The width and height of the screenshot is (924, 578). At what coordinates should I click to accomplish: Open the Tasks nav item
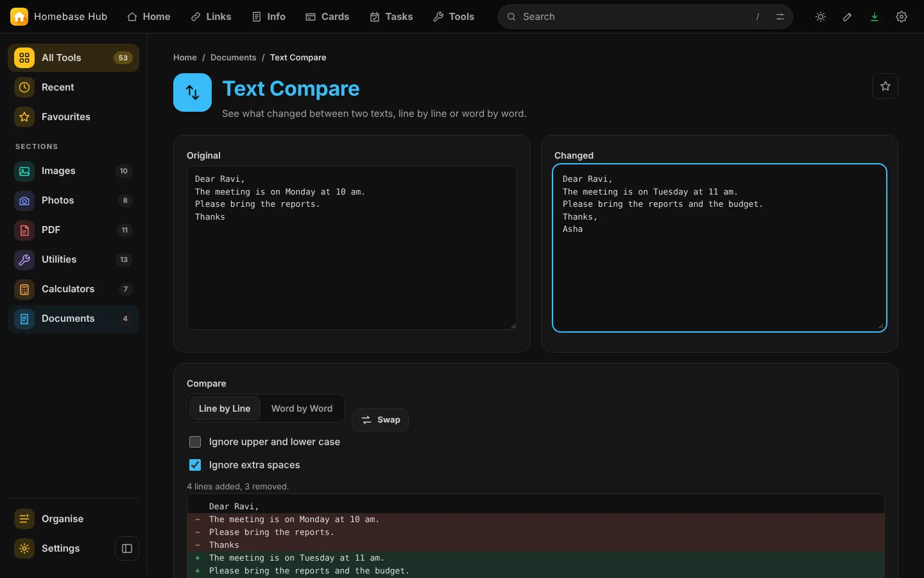(391, 17)
